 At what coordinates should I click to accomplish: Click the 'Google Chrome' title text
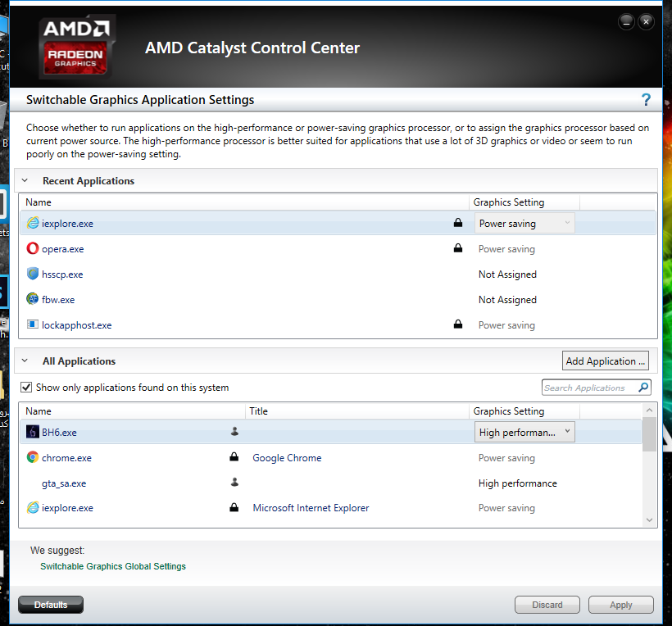click(x=287, y=457)
